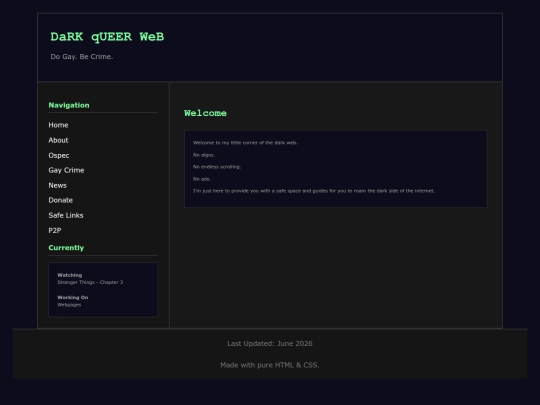Open the Home navigation link

58,125
